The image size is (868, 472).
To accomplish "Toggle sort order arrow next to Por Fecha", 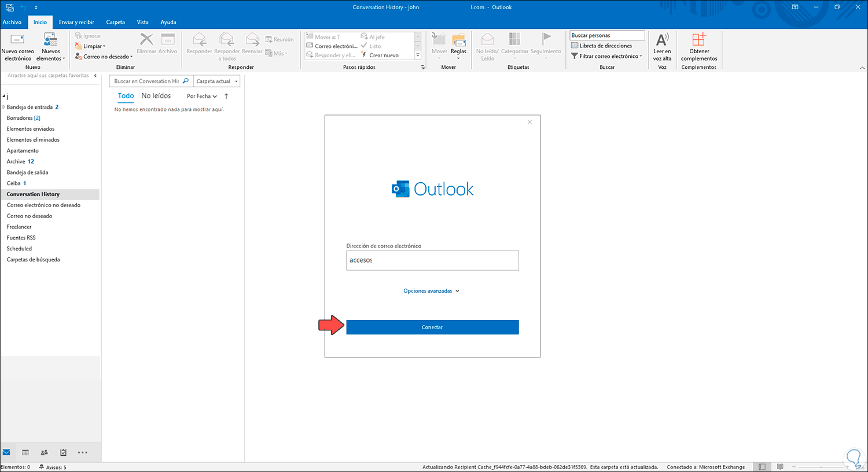I will click(226, 96).
